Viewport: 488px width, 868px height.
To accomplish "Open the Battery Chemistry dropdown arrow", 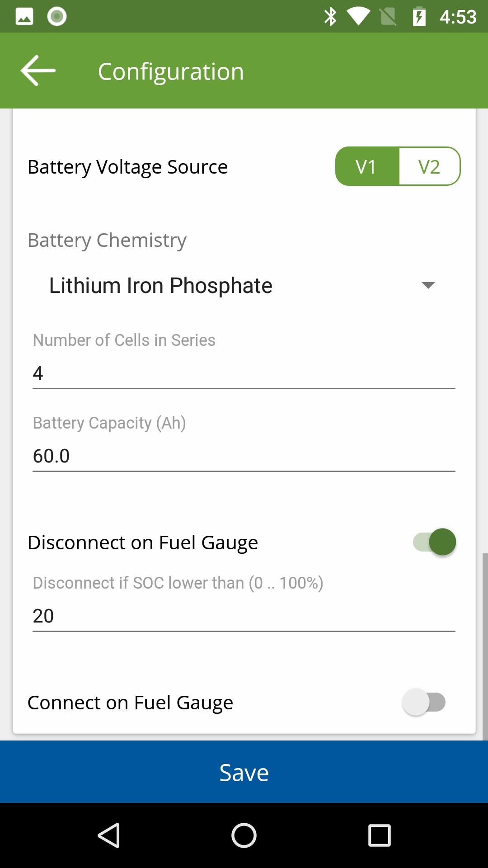I will 428,285.
